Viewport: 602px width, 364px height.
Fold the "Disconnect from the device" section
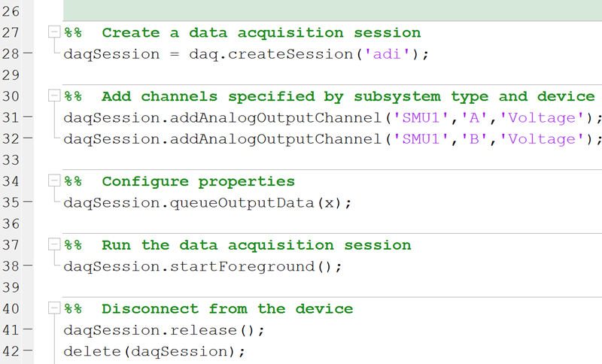(52, 309)
